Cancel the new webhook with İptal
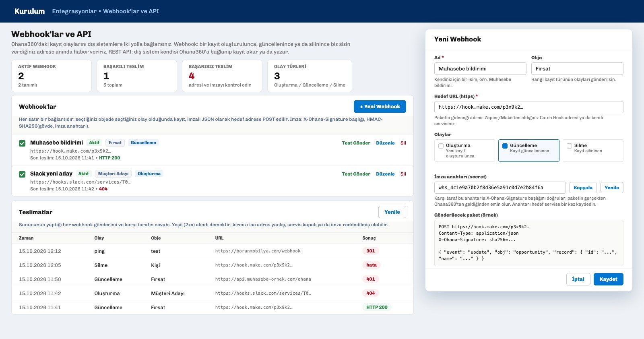Screen dimensions: 644x339 pos(578,279)
